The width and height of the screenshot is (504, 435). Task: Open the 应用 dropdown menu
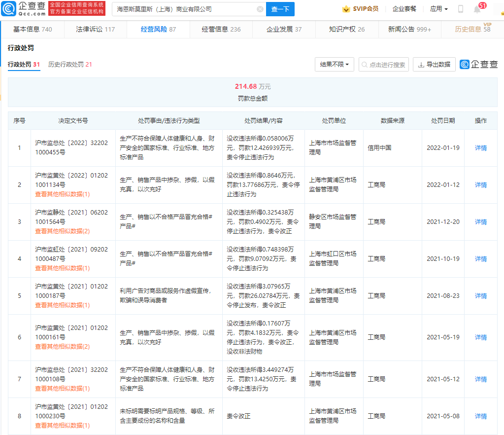[438, 9]
